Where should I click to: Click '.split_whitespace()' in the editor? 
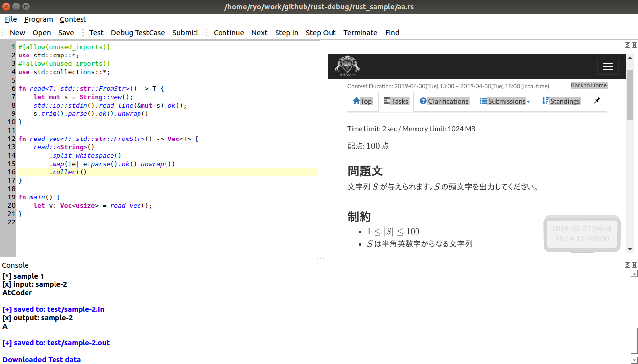(x=85, y=156)
